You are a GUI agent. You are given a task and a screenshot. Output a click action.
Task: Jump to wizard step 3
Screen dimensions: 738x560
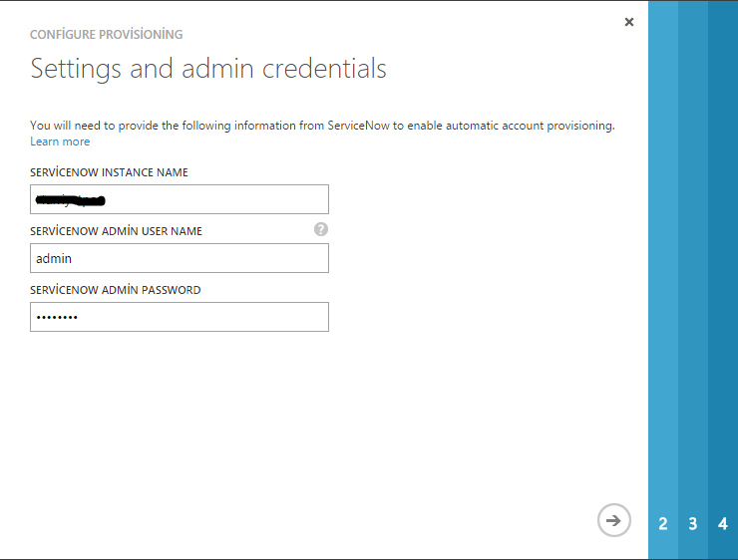pyautogui.click(x=693, y=523)
